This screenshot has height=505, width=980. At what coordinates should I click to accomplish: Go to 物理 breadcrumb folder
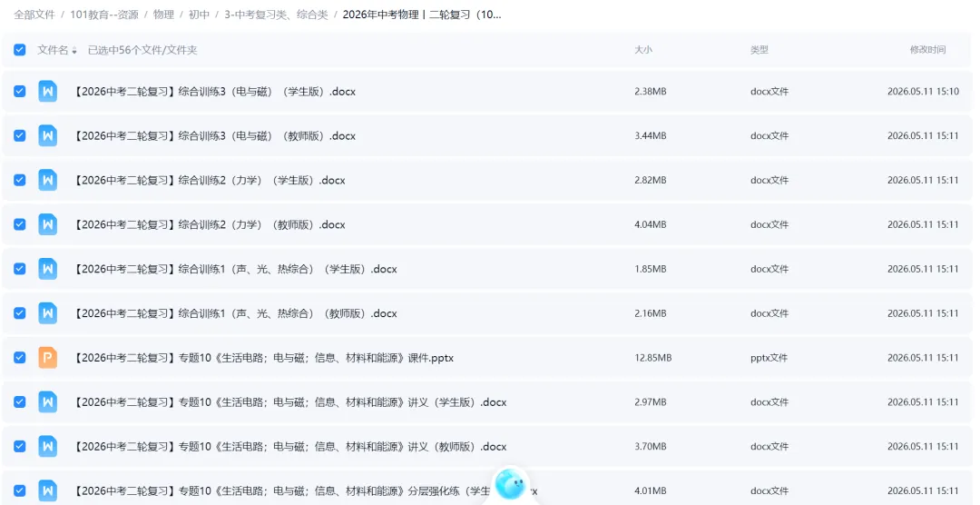click(x=163, y=15)
